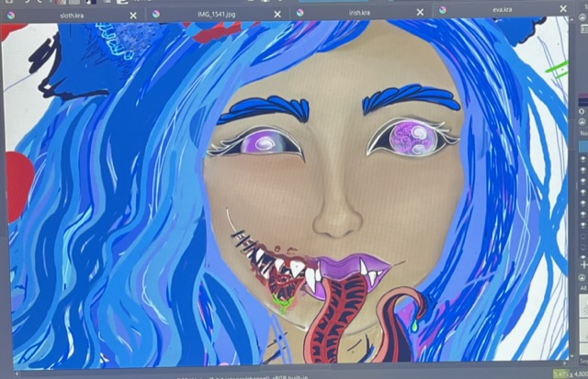Click the file icon on irish.kra tab
The width and height of the screenshot is (588, 379).
[x=300, y=14]
